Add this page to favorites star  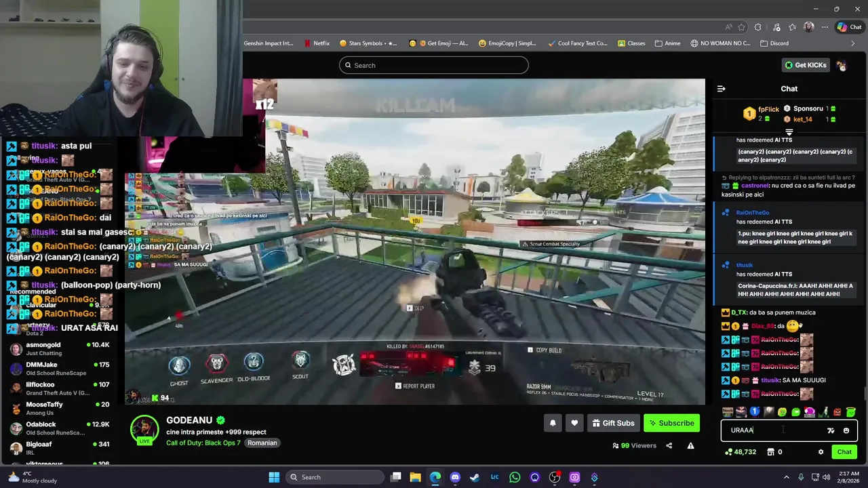click(741, 27)
